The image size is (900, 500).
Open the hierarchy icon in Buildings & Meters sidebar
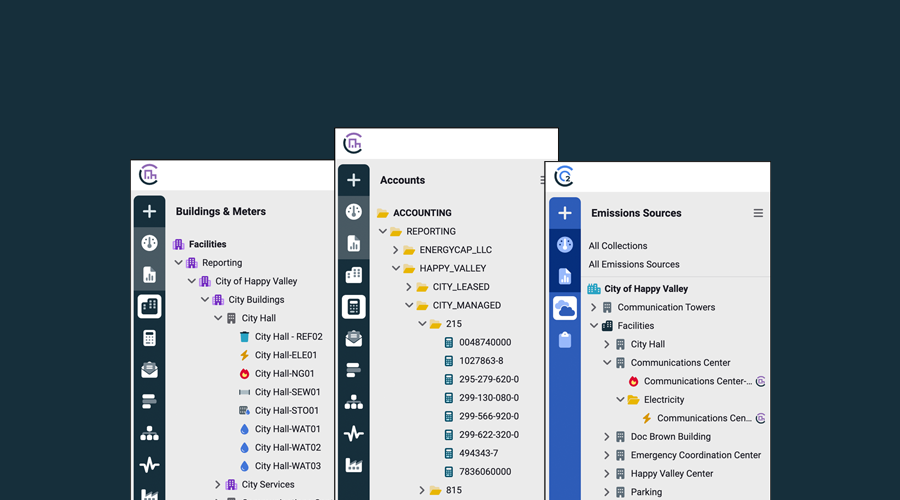149,433
